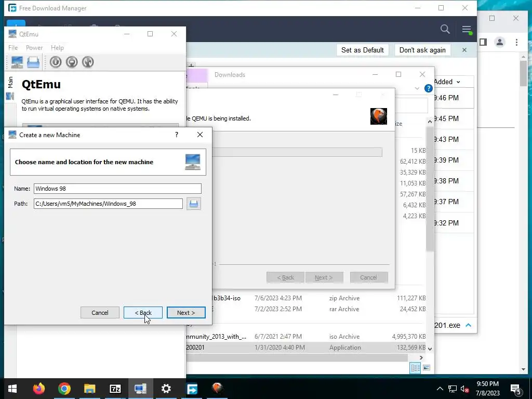Click the muted volume tray icon

465,389
